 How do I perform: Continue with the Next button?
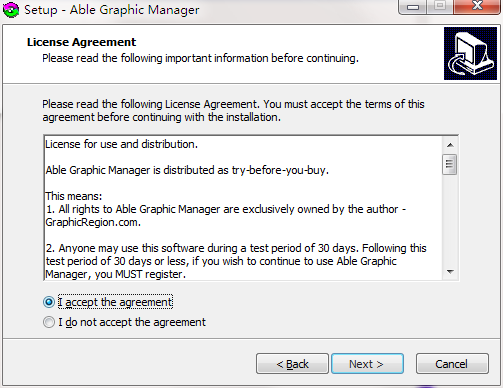tap(367, 364)
